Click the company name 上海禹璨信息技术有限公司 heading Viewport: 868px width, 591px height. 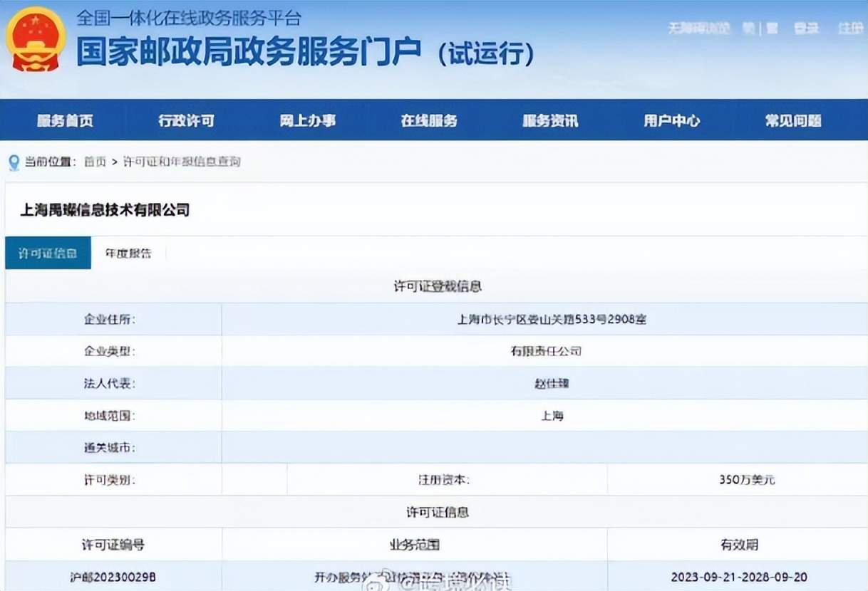click(x=105, y=210)
